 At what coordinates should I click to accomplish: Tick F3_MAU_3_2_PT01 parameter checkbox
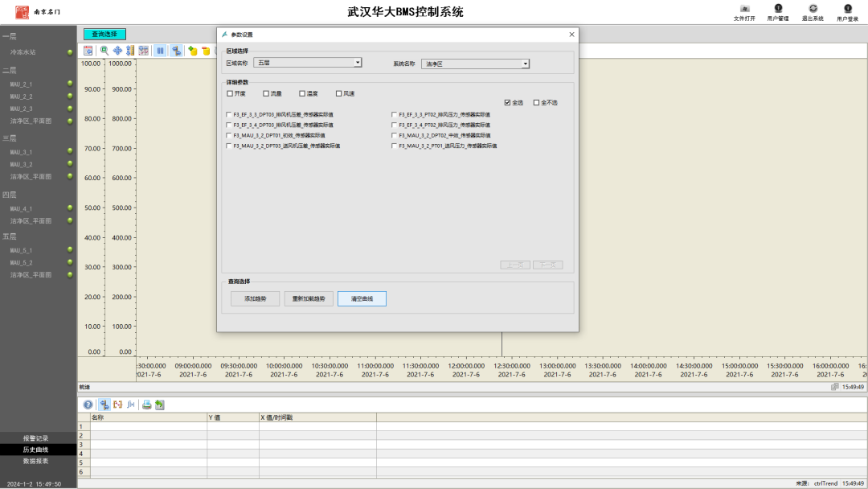tap(394, 146)
